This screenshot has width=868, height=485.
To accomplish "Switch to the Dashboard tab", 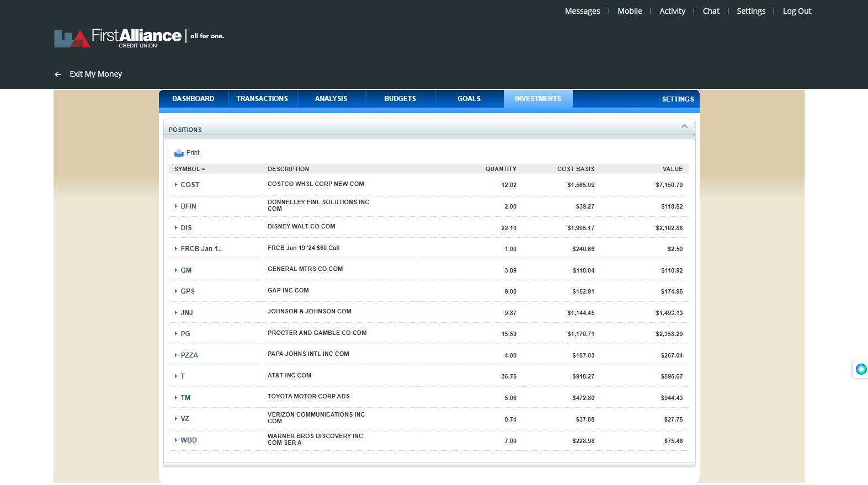I will coord(193,99).
